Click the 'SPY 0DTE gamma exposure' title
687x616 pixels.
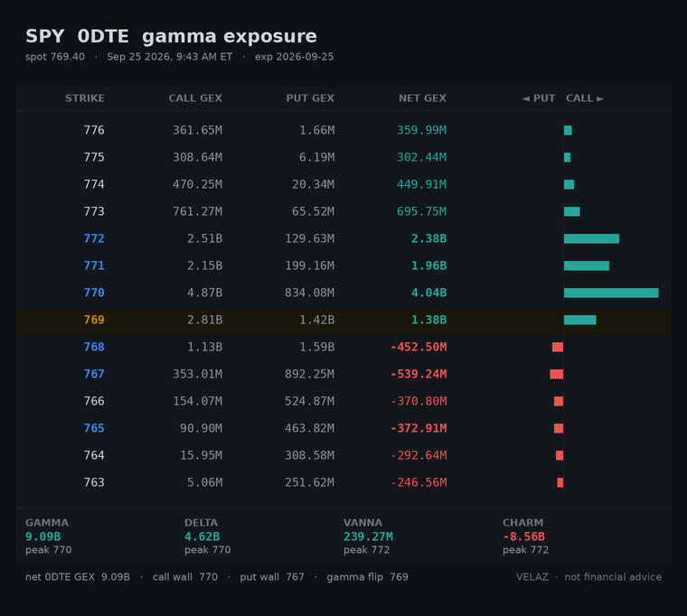pos(171,36)
